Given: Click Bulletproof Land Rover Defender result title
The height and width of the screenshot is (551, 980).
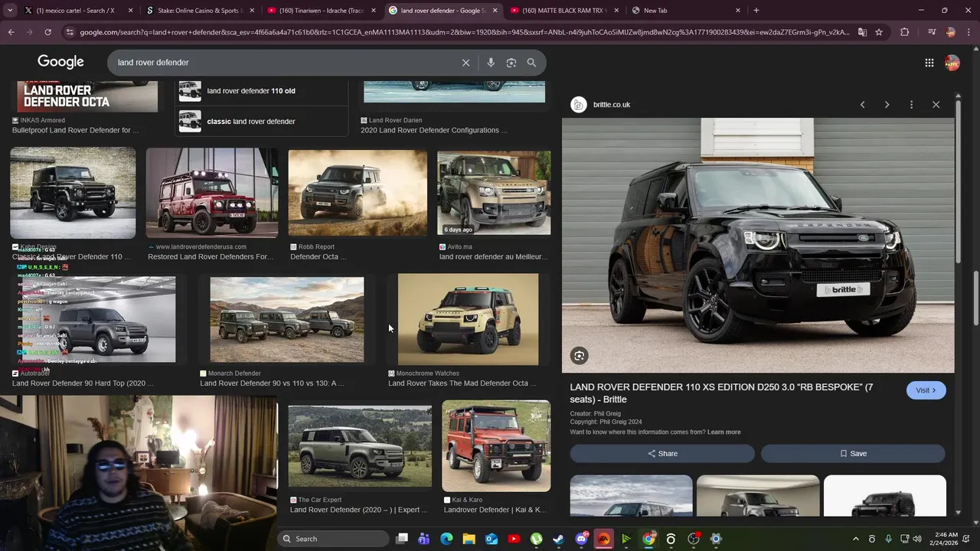Looking at the screenshot, I should (76, 130).
